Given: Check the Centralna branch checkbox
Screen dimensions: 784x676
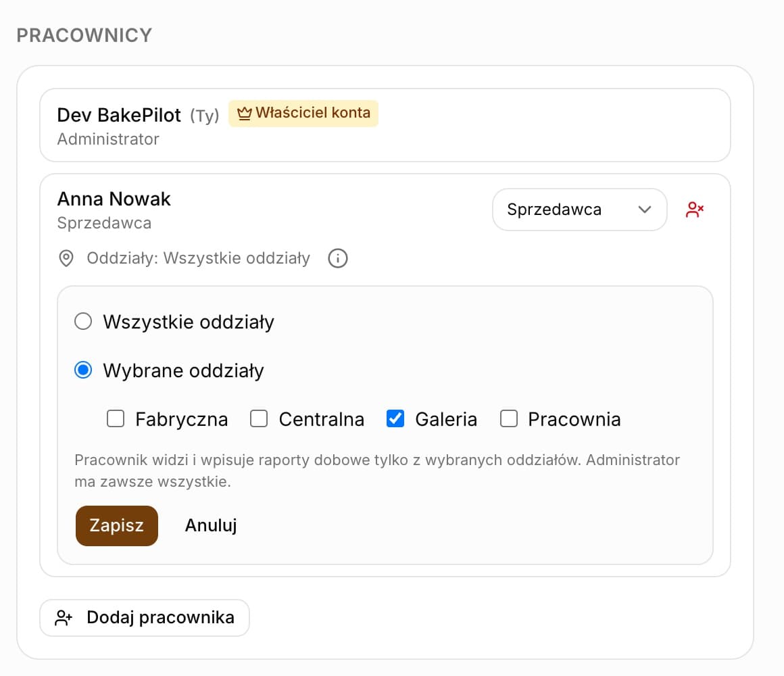Looking at the screenshot, I should (259, 418).
